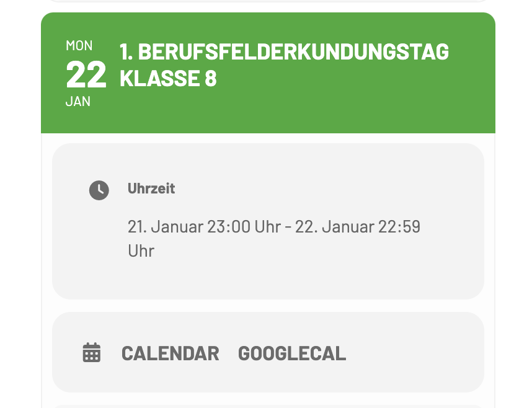
Task: Click the light gap between the two gray cards
Action: point(268,306)
